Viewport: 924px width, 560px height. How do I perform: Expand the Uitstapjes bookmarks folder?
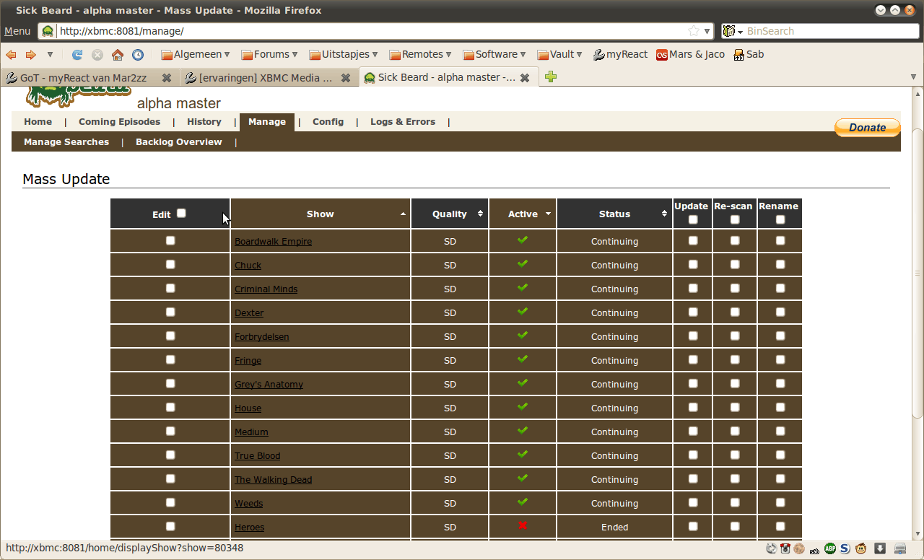click(344, 55)
